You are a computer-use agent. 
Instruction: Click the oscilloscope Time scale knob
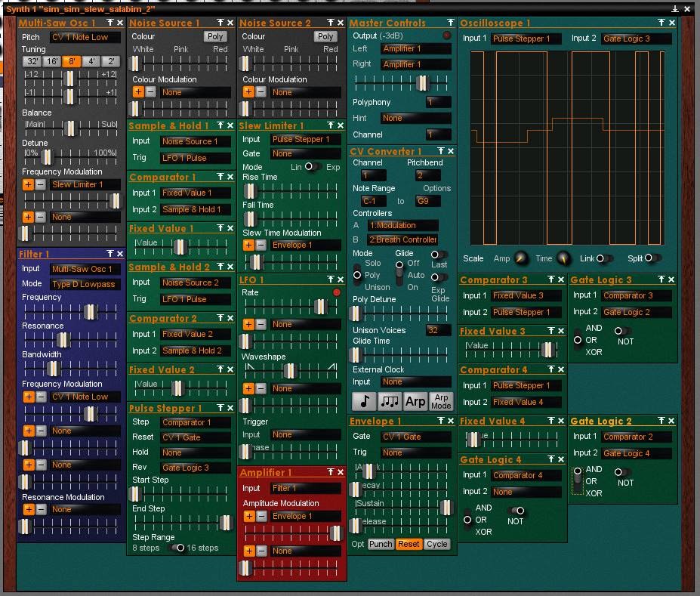tap(563, 259)
